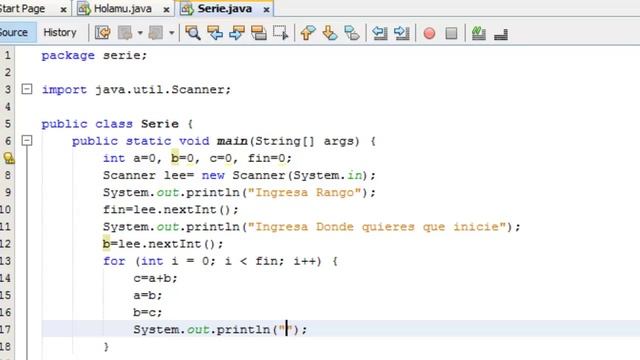Open the Holamu.java editor tab
Screen dimensions: 640x360
click(x=122, y=9)
